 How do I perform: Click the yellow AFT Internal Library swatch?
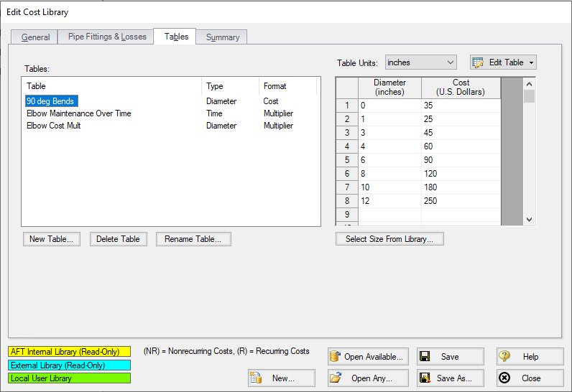pos(70,352)
